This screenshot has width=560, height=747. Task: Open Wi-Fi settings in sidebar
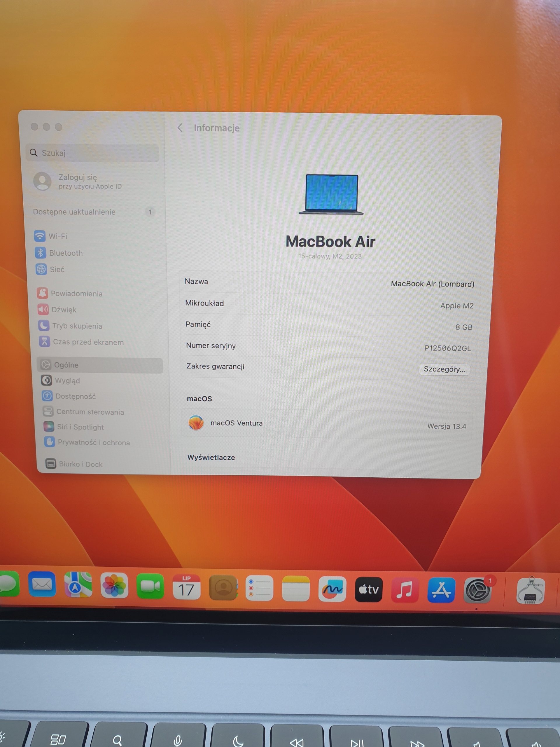pos(57,236)
